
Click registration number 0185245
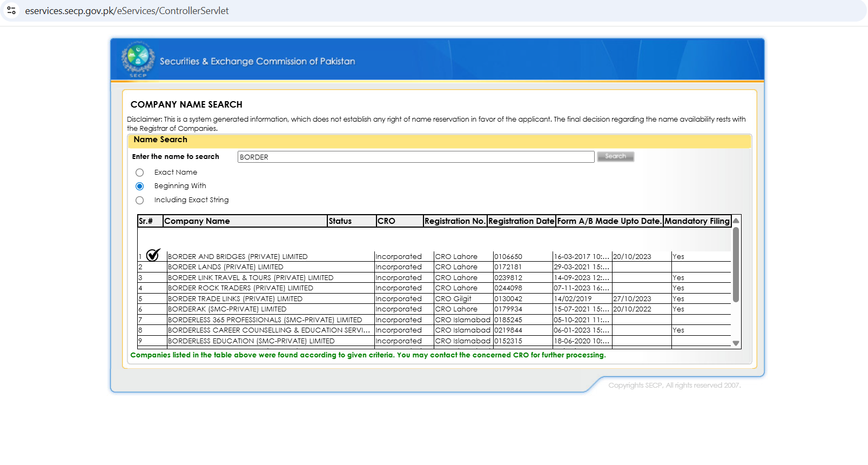click(x=508, y=320)
